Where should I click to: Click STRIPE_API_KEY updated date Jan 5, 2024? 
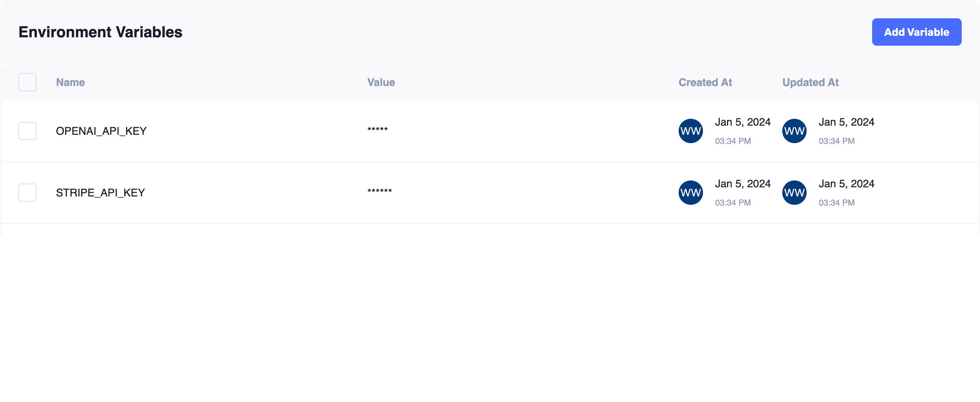[x=846, y=184]
